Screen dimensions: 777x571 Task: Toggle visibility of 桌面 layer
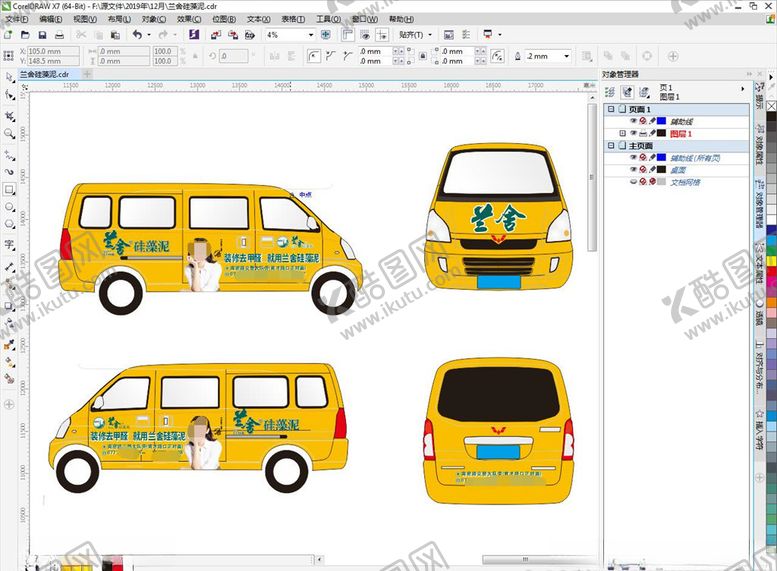[x=633, y=170]
